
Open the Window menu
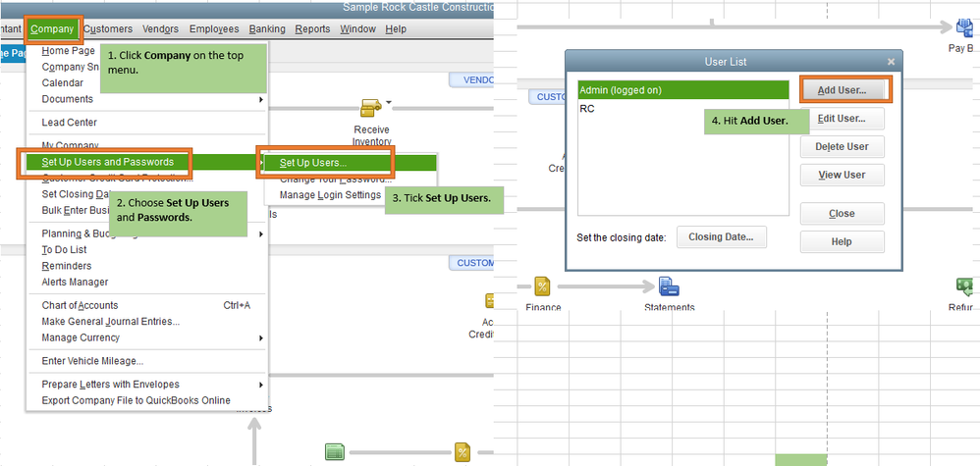pos(358,28)
